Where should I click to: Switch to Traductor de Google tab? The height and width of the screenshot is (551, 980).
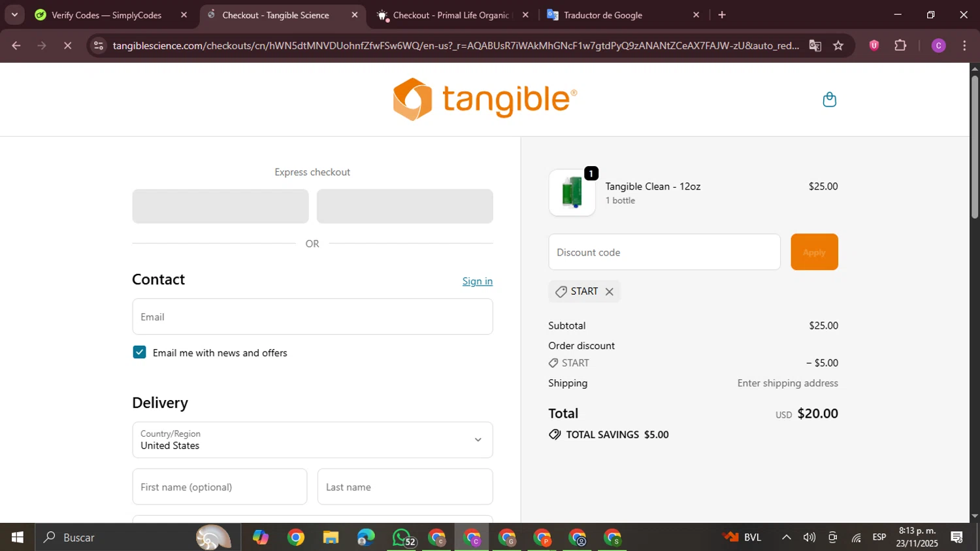[603, 15]
